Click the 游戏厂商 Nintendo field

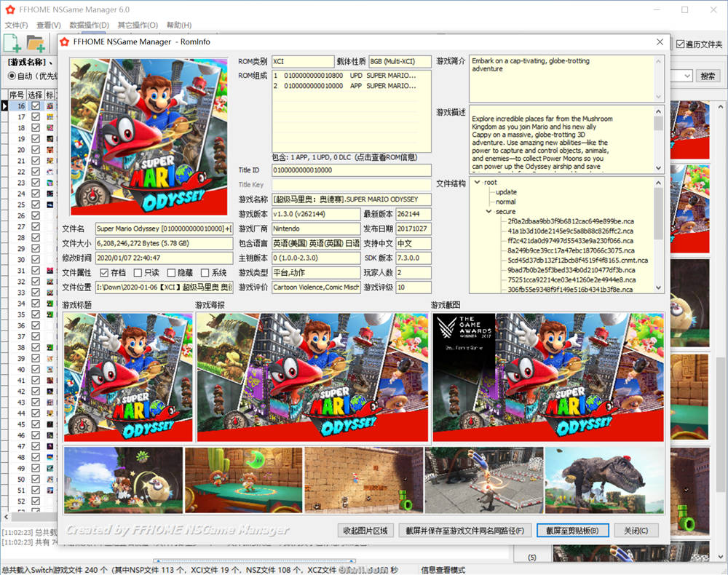316,229
